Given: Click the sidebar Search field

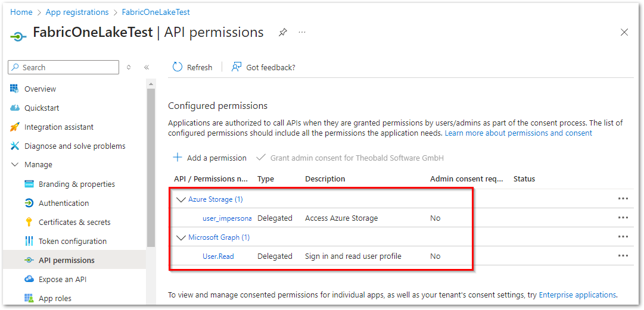Looking at the screenshot, I should click(x=64, y=67).
